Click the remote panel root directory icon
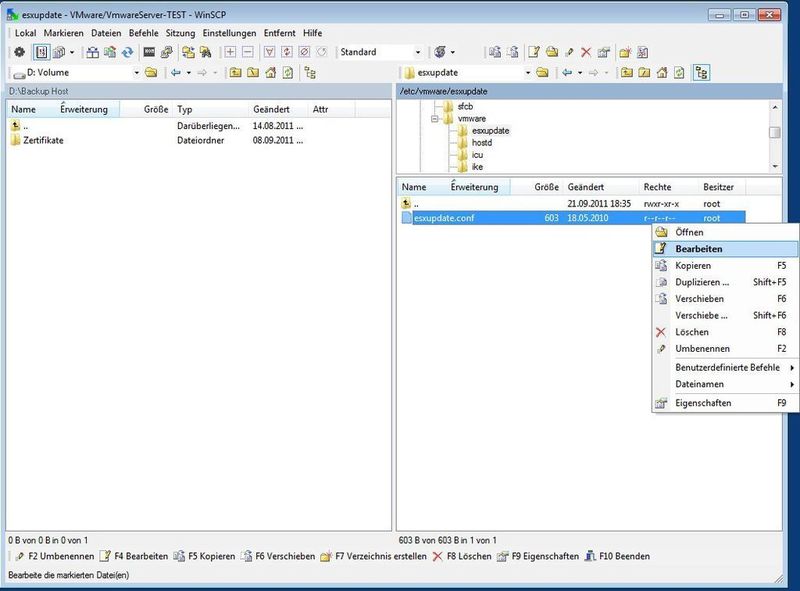 coord(644,73)
